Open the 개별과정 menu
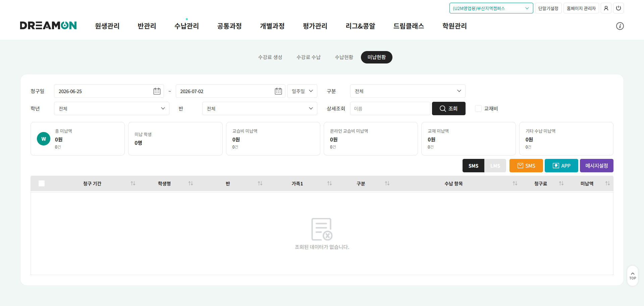The width and height of the screenshot is (644, 306). click(272, 26)
